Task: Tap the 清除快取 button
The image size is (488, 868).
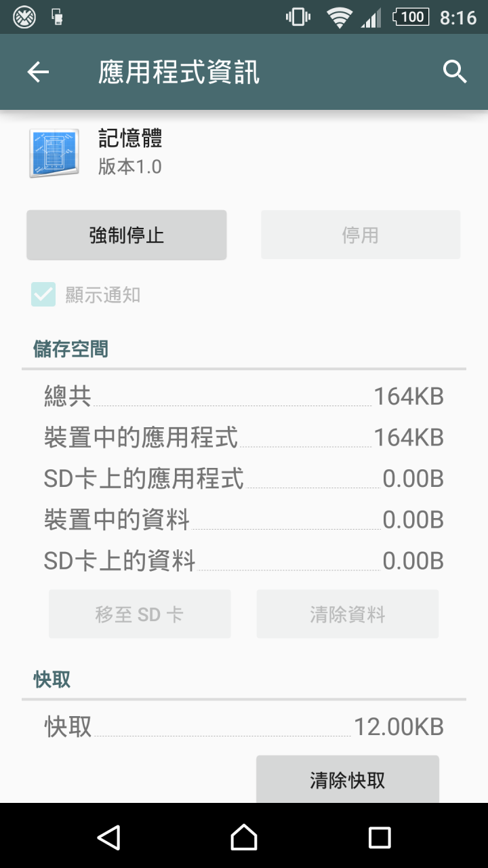Action: tap(348, 780)
